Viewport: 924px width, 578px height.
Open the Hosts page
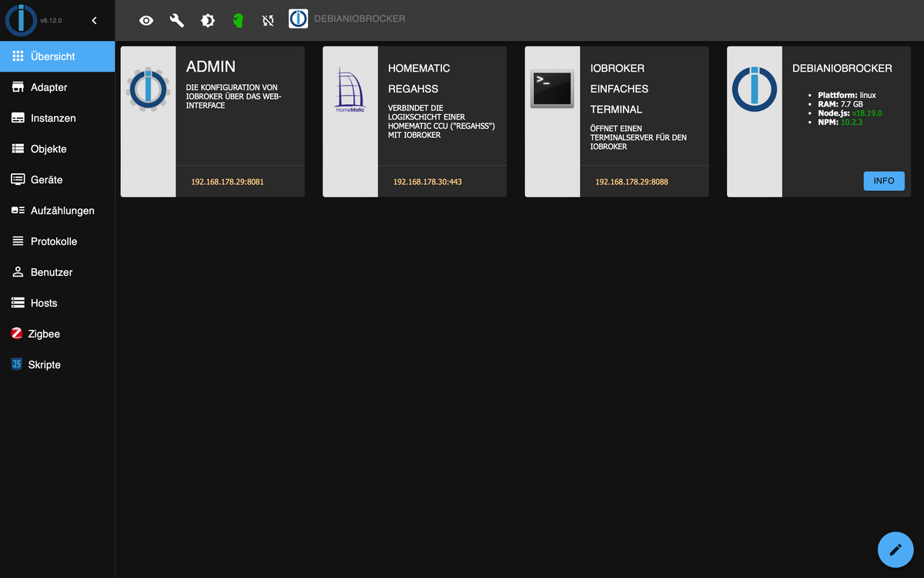57,303
